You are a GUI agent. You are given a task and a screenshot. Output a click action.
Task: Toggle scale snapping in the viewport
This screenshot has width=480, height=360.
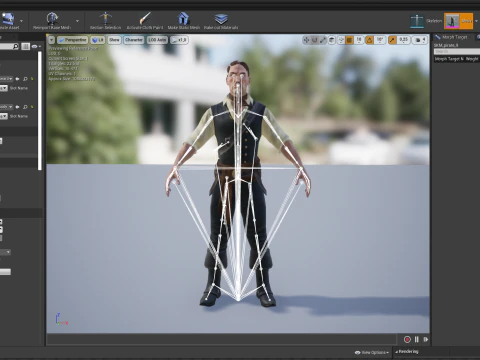392,40
